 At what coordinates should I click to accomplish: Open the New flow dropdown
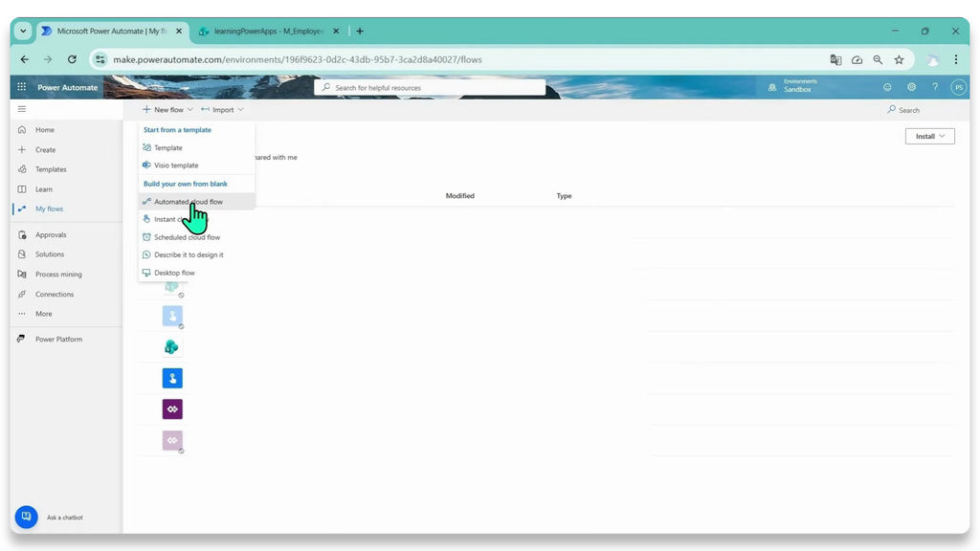tap(167, 110)
